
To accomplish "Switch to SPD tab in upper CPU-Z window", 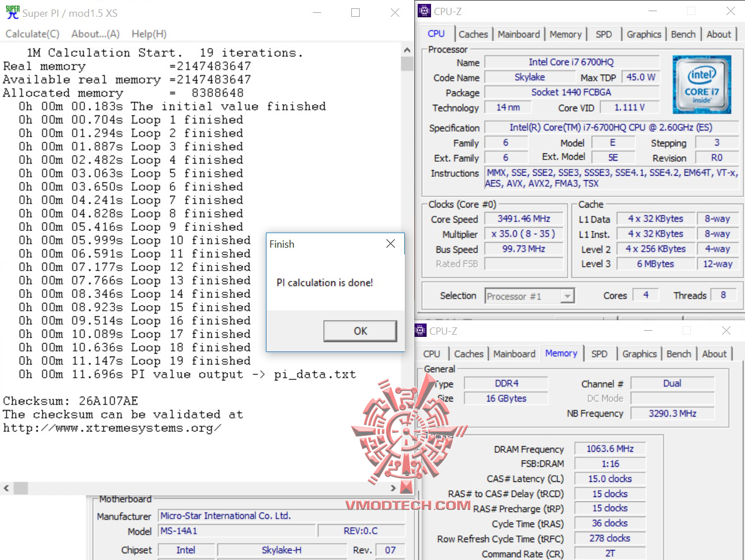I will 603,35.
